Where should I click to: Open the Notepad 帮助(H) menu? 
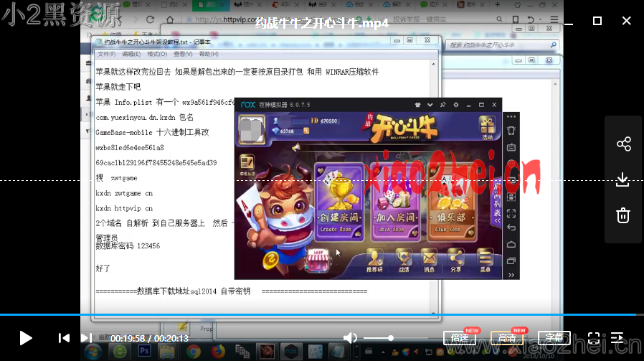(209, 55)
